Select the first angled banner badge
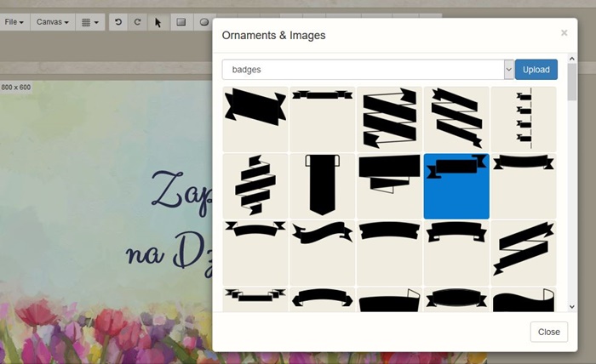The image size is (596, 364). tap(255, 119)
